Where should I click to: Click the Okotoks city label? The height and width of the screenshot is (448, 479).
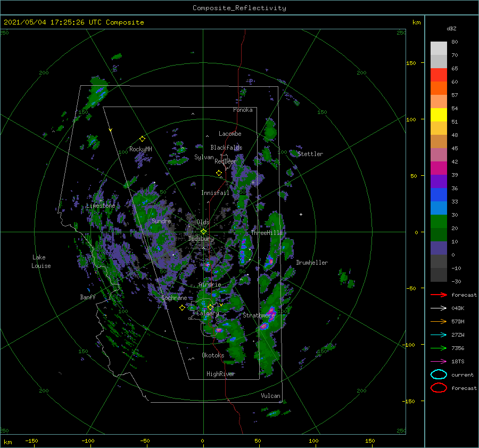213,355
